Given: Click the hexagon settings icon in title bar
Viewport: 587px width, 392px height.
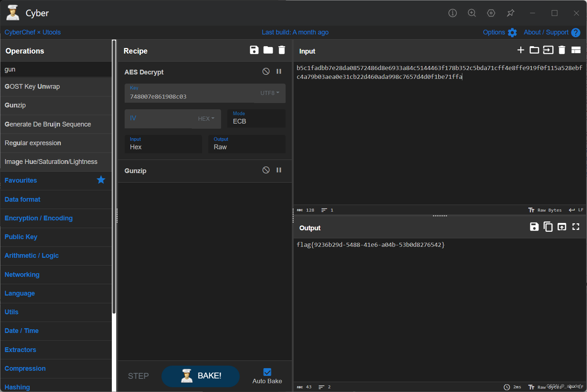Looking at the screenshot, I should point(491,13).
